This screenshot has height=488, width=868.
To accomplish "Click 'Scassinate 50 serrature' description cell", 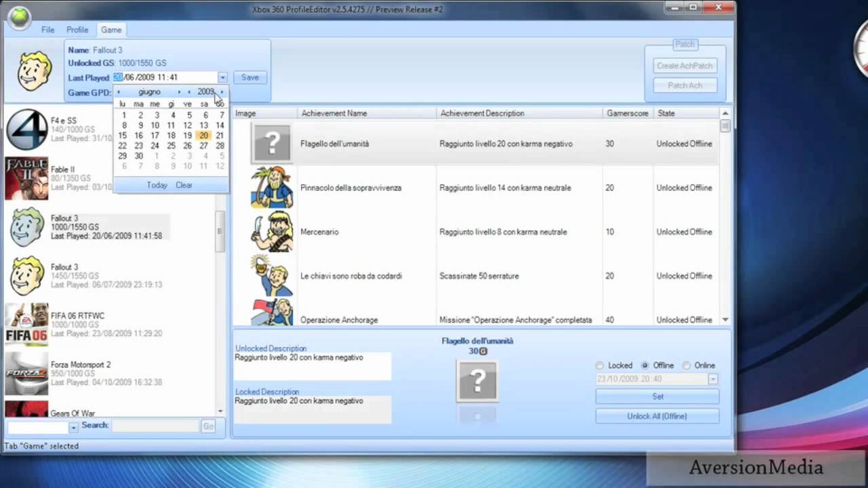I will pos(478,276).
